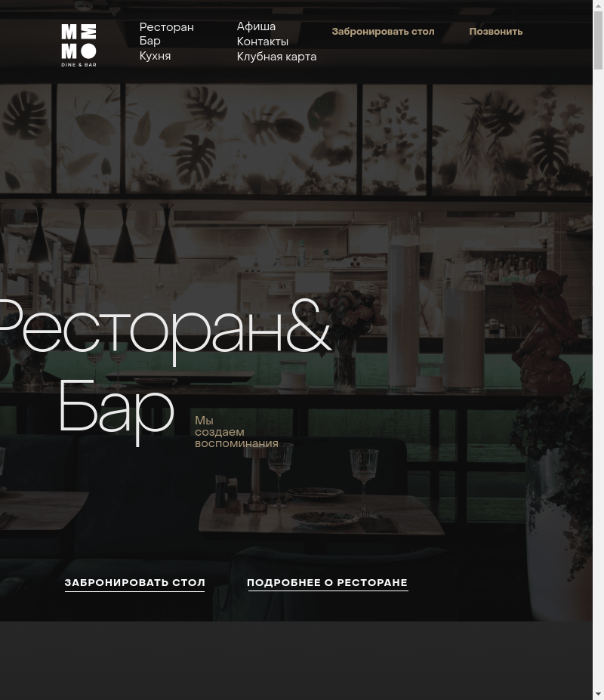604x700 pixels.
Task: Go to the Кухня page
Action: click(x=155, y=56)
